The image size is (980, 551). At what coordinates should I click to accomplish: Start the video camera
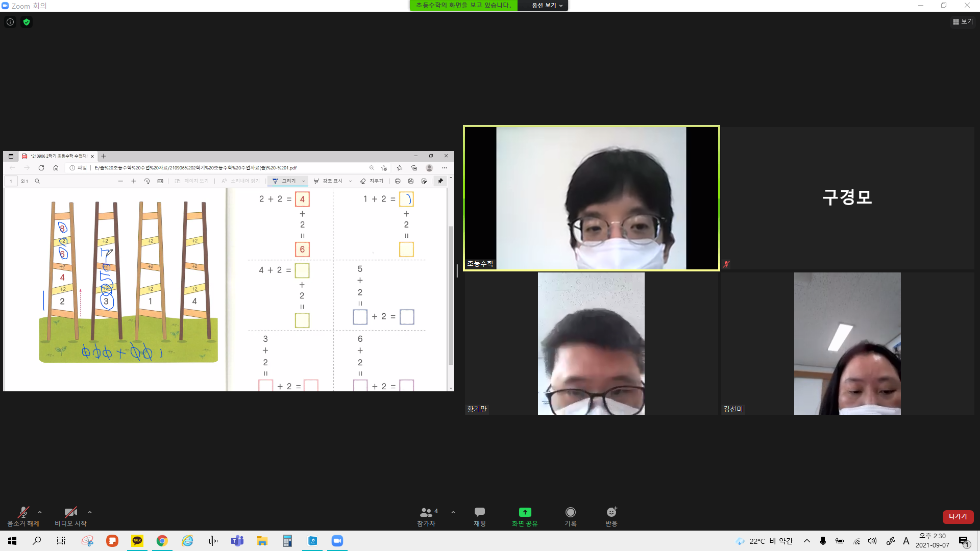point(70,516)
